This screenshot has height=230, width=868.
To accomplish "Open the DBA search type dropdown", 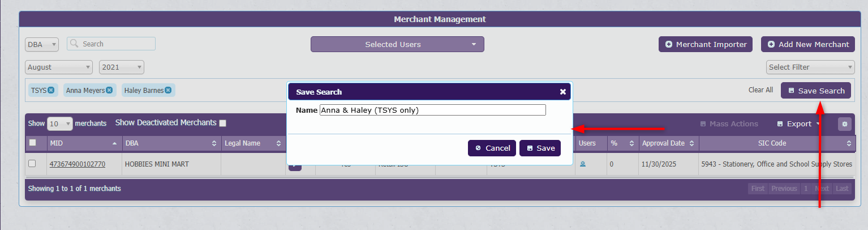I will point(42,44).
